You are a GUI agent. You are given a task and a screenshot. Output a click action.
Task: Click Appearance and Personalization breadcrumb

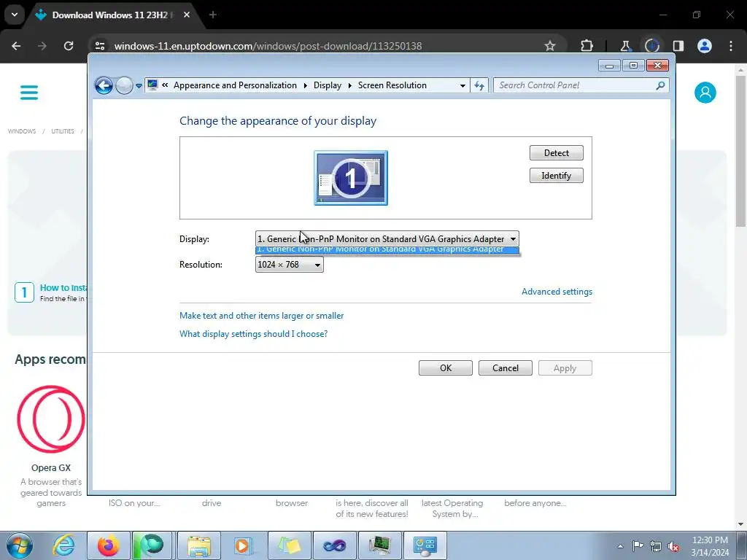(x=235, y=85)
